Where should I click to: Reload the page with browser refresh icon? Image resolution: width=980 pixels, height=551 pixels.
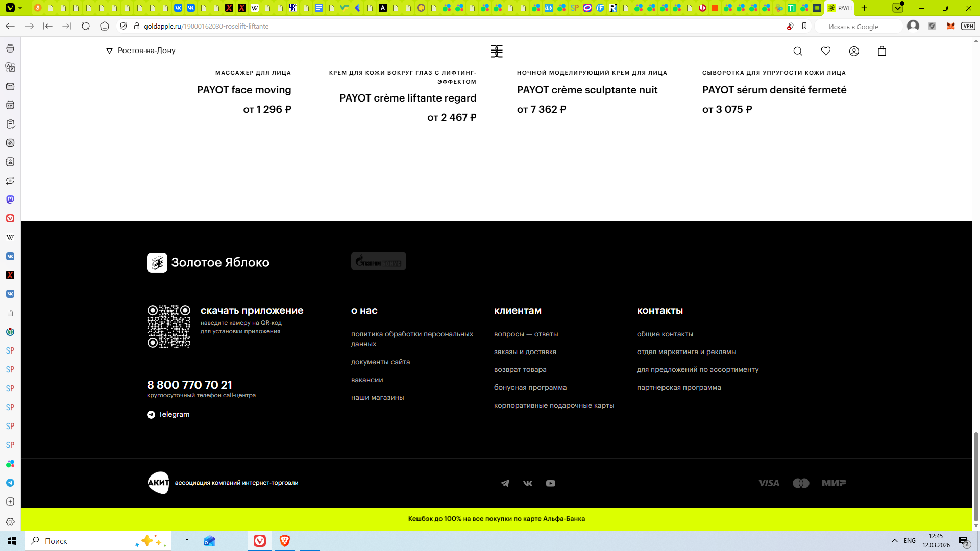pos(86,26)
